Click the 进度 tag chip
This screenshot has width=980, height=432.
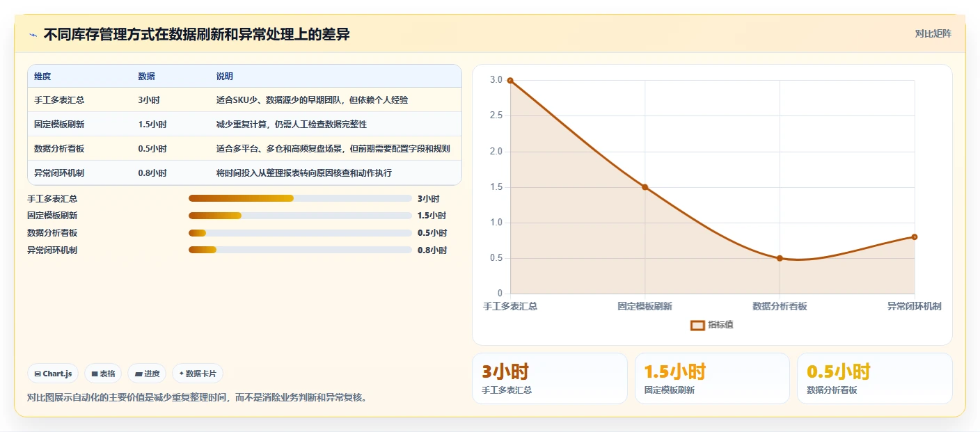(147, 374)
